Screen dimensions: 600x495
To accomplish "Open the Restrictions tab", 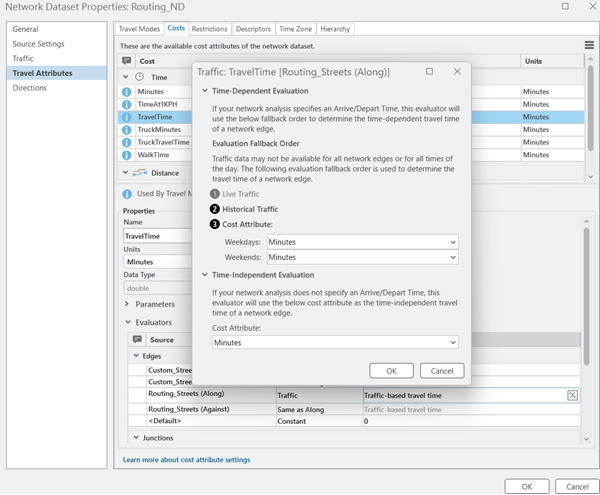I will tap(210, 29).
